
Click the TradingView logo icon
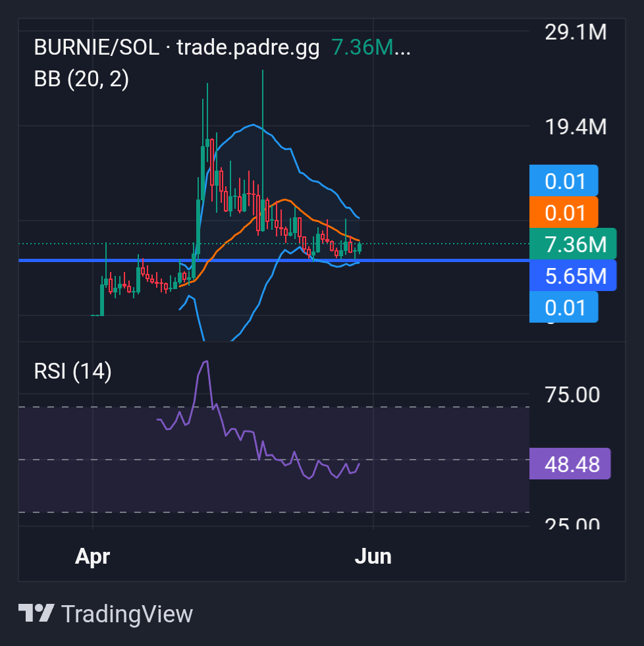36,613
